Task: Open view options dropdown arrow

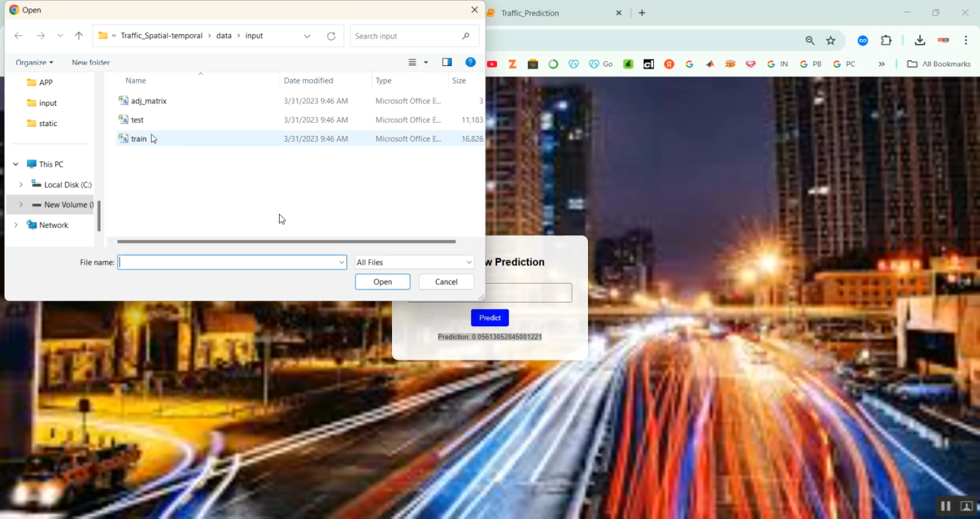Action: coord(426,63)
